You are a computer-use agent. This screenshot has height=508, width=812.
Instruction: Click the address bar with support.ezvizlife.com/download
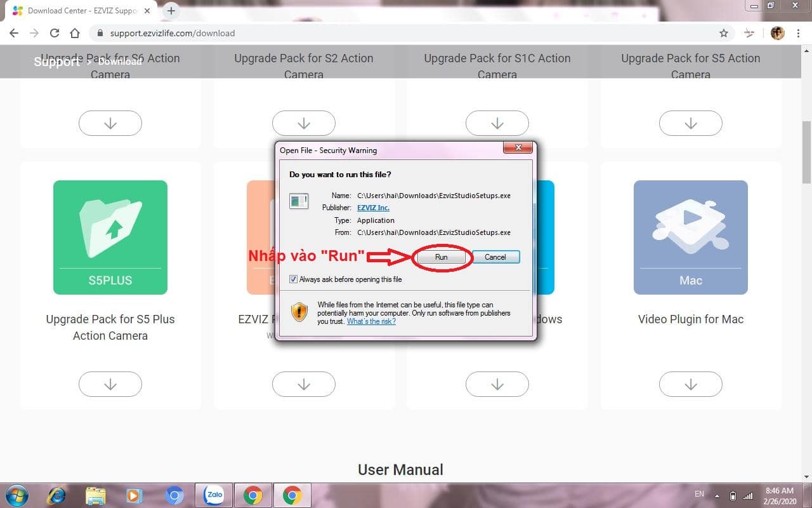click(412, 33)
